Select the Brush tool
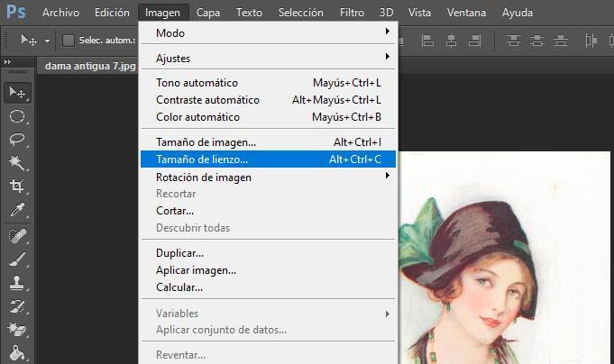 tap(17, 259)
